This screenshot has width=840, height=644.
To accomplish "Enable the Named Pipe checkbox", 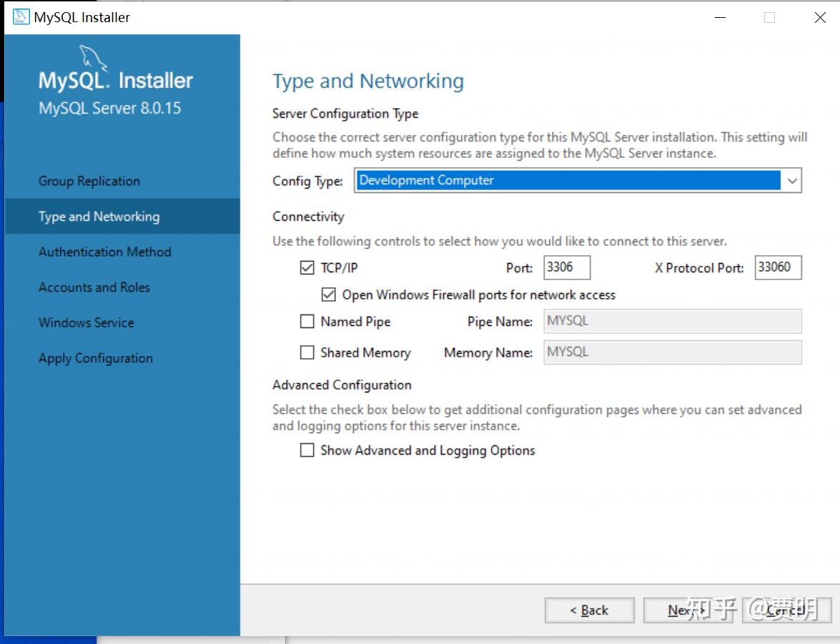I will 307,322.
